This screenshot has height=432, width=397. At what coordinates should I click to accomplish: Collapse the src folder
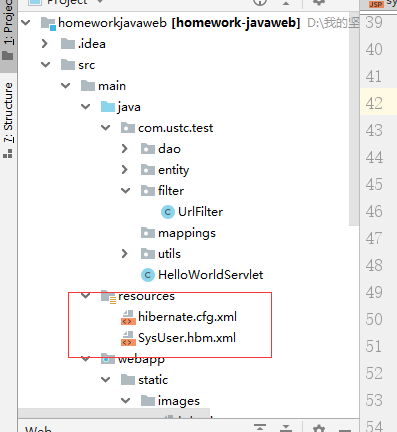pyautogui.click(x=46, y=65)
